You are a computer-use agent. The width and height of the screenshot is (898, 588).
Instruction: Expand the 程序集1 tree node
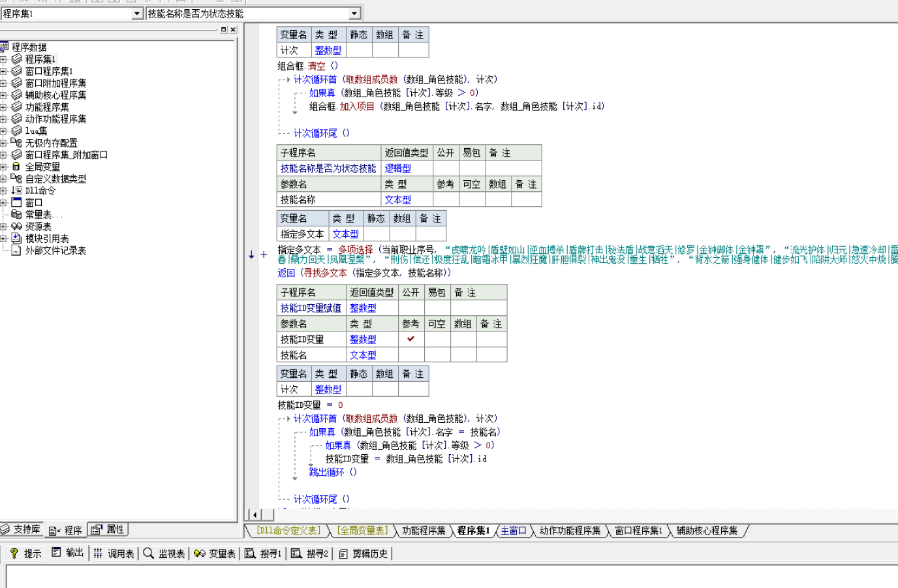(3, 59)
